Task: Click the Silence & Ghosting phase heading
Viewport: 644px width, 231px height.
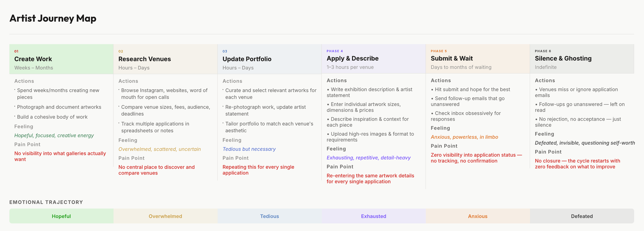Action: click(x=563, y=58)
